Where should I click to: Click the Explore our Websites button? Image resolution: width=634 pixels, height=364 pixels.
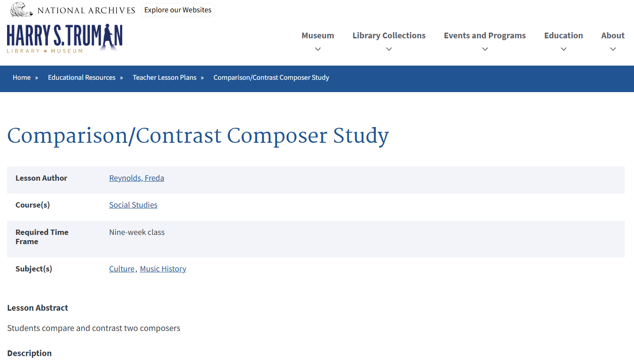pyautogui.click(x=178, y=10)
